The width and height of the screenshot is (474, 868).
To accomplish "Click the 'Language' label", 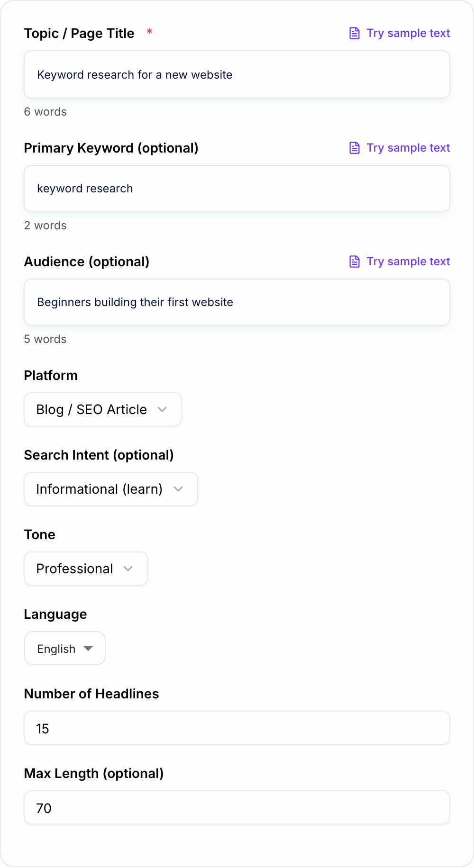I will (55, 614).
